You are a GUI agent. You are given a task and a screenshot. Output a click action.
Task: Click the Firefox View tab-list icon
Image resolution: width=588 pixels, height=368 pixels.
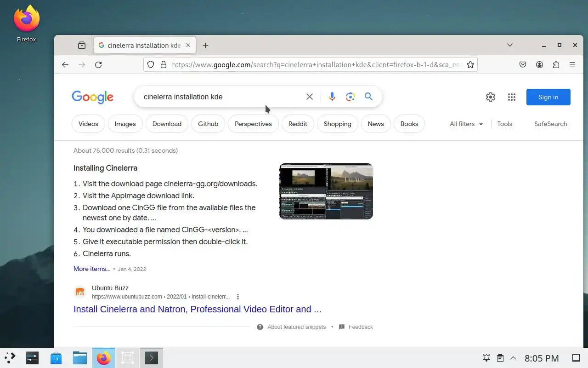[x=82, y=45]
